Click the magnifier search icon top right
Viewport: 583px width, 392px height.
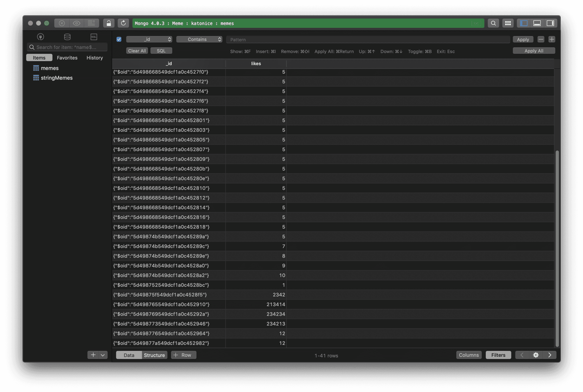[493, 23]
